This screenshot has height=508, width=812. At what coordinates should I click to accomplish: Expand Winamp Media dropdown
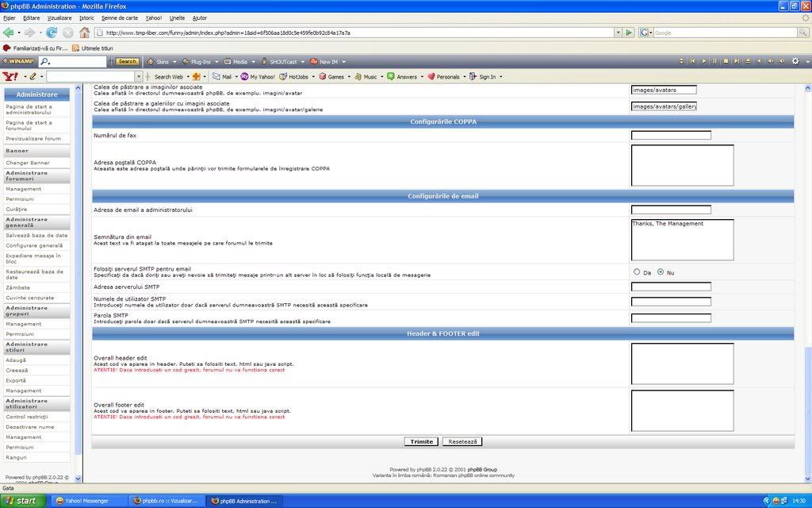click(253, 62)
